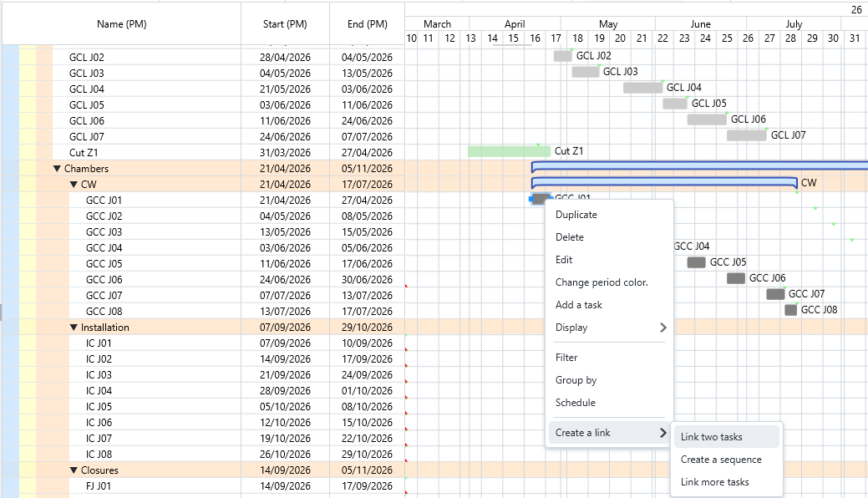Select Link more tasks option
868x498 pixels.
click(x=714, y=482)
